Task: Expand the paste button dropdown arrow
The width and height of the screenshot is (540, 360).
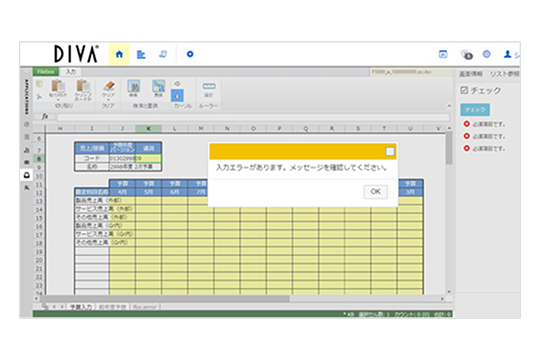Action: click(58, 100)
